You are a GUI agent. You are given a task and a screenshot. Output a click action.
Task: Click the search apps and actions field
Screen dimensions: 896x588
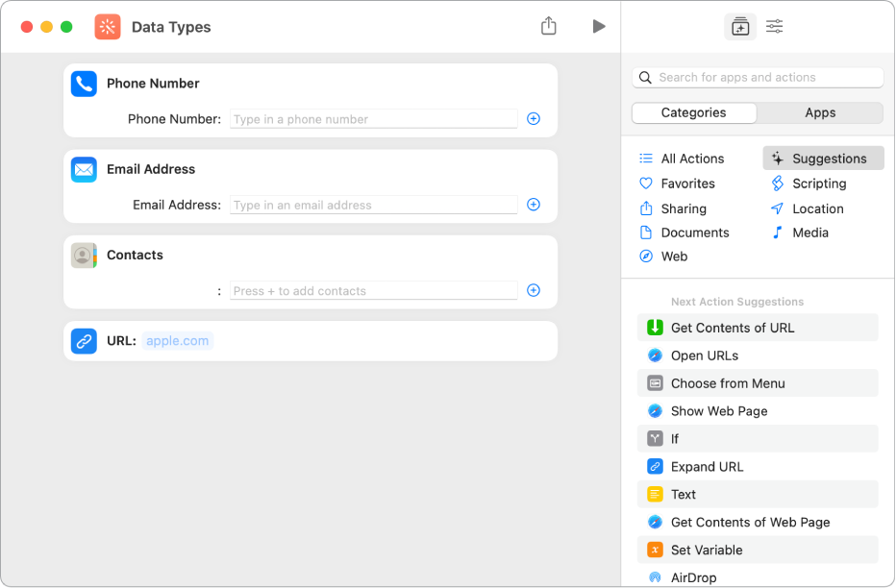(758, 77)
